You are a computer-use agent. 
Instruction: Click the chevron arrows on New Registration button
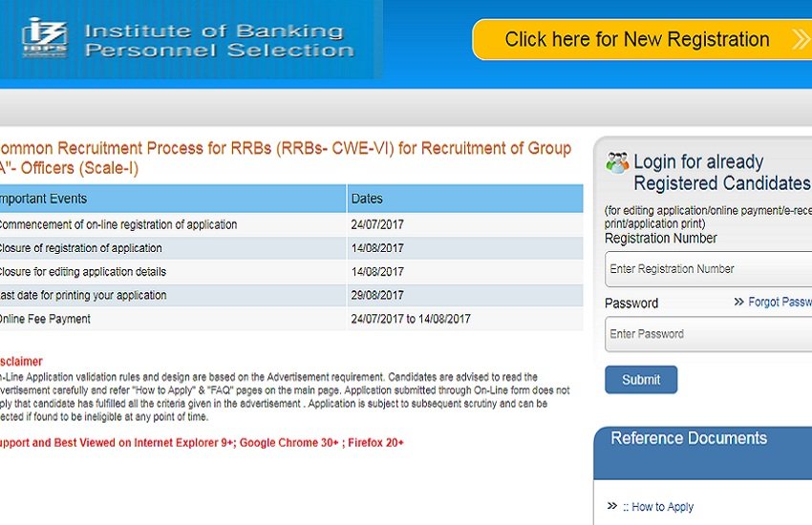point(801,39)
